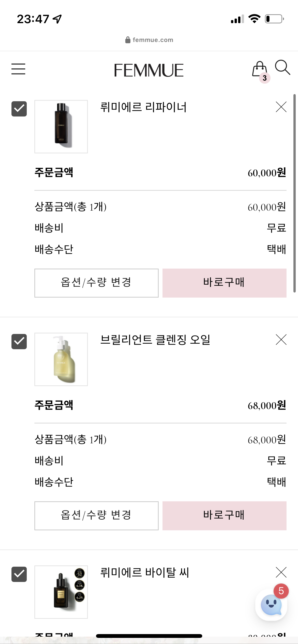The image size is (298, 644).
Task: Click 바로구매 for 브릴리언트 클렌징 오일
Action: click(224, 516)
